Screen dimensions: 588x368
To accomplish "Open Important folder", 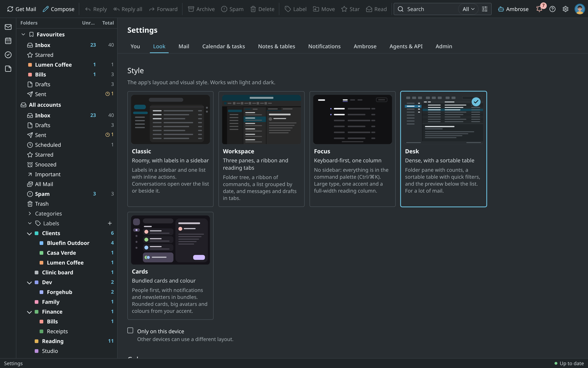I will click(x=67, y=174).
